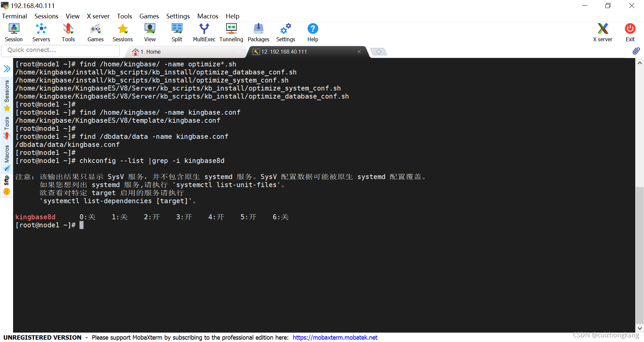Screen dimensions: 644x342
Task: Open the Tools sidebar tab
Action: point(7,128)
